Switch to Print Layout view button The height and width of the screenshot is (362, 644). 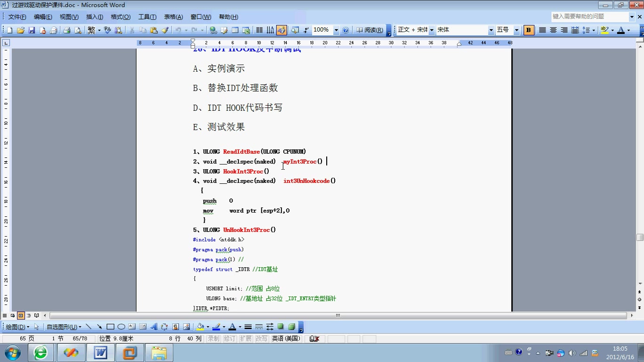(21, 315)
